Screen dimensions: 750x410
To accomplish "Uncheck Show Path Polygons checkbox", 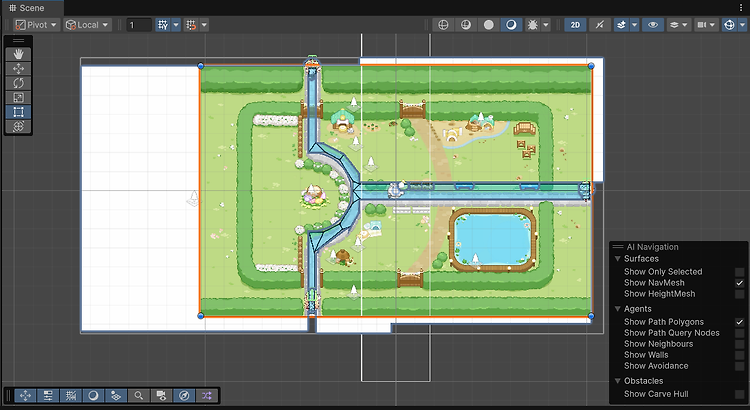I will pyautogui.click(x=739, y=322).
